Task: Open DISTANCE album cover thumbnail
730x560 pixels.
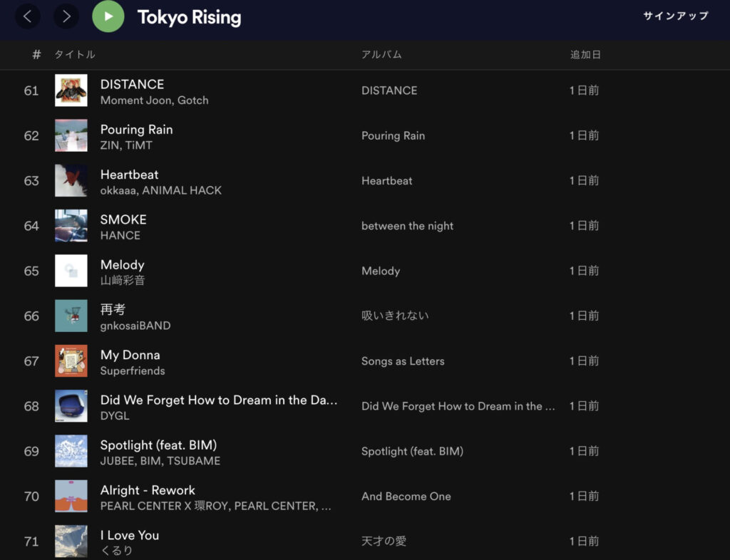Action: pyautogui.click(x=71, y=90)
